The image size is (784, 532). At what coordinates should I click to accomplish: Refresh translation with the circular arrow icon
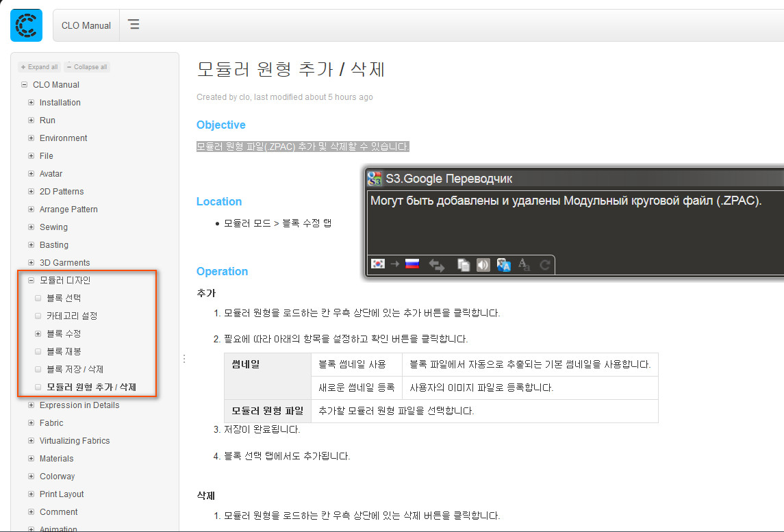pos(545,264)
